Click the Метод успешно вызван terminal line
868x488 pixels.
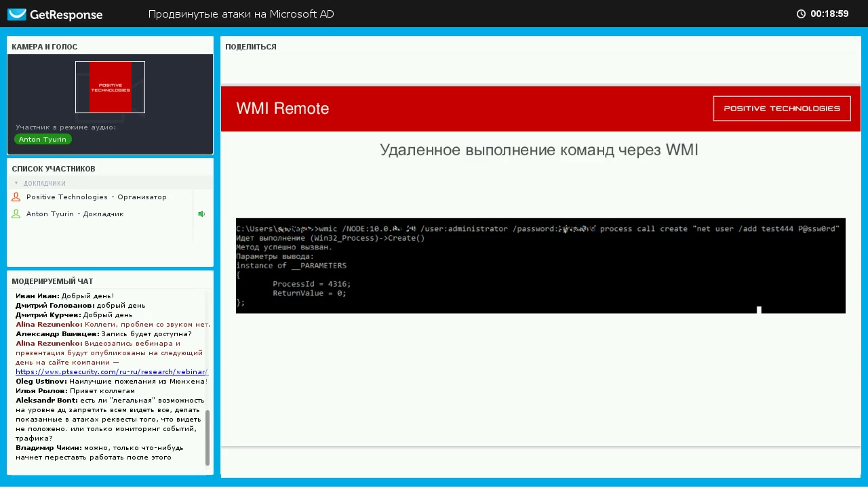click(x=284, y=247)
